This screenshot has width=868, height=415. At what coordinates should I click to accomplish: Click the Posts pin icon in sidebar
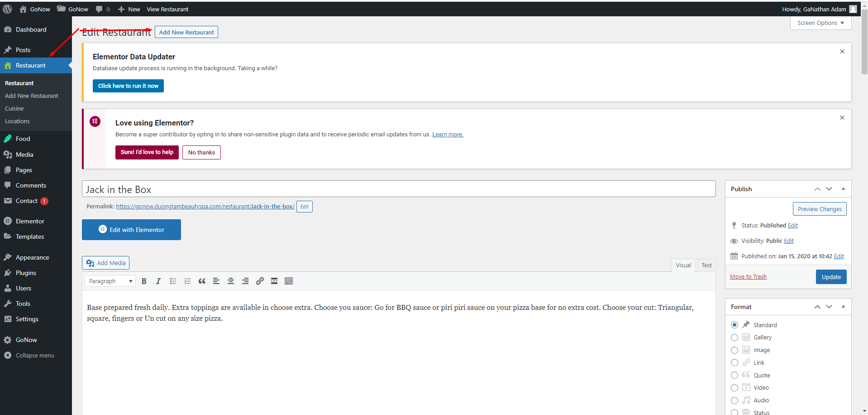8,50
